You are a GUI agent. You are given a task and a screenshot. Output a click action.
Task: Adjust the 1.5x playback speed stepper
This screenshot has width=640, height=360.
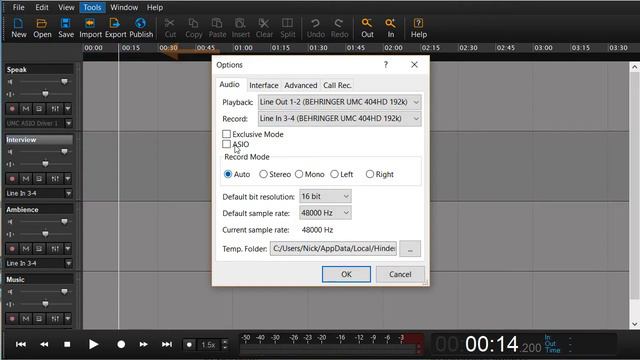tap(225, 344)
